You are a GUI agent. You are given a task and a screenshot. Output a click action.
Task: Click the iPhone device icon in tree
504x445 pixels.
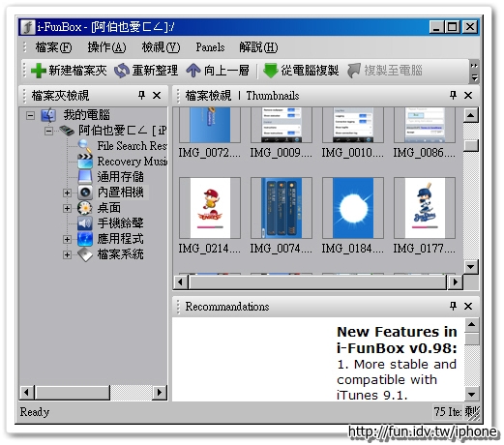click(x=67, y=131)
